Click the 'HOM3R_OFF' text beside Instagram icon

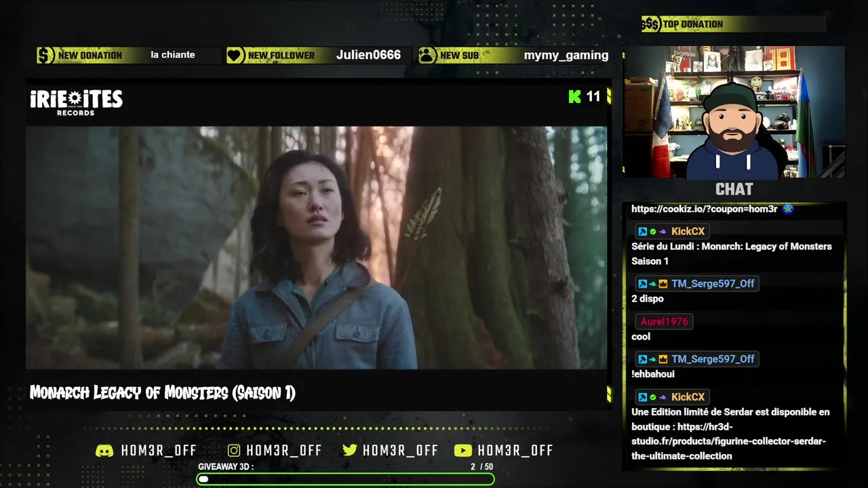click(x=284, y=451)
